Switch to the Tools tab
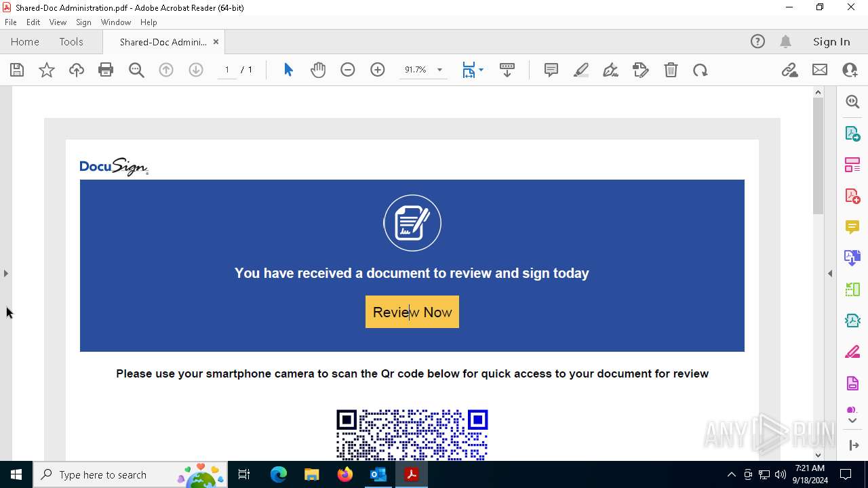Screen dimensions: 868x488 [x=71, y=42]
